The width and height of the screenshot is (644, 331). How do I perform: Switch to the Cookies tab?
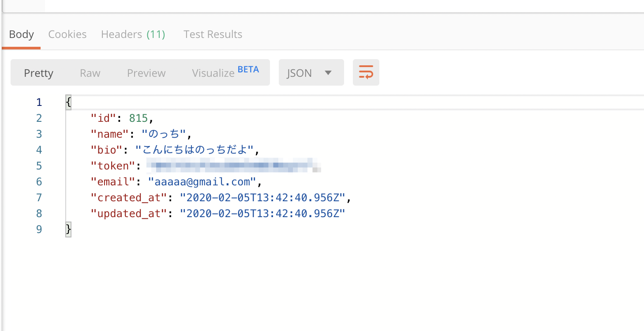click(67, 34)
